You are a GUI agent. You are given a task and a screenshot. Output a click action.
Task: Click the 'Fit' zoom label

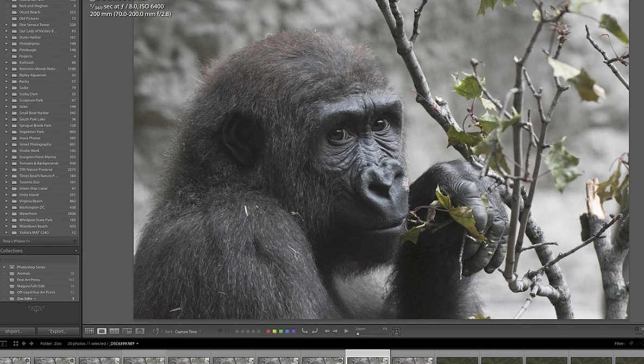pyautogui.click(x=385, y=329)
